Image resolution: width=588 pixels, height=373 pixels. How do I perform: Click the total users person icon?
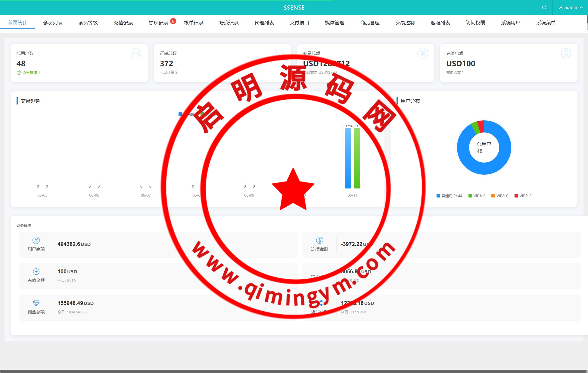pos(136,53)
